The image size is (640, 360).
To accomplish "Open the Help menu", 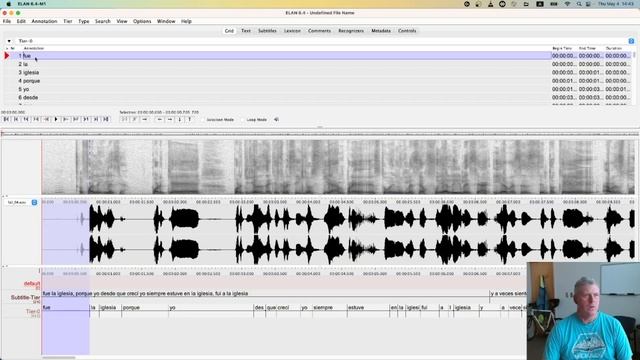I will 186,21.
